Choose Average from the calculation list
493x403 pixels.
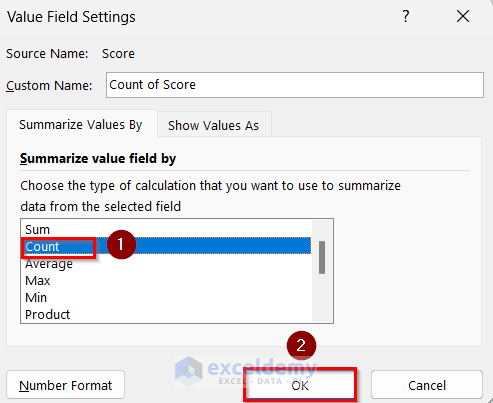[167, 264]
